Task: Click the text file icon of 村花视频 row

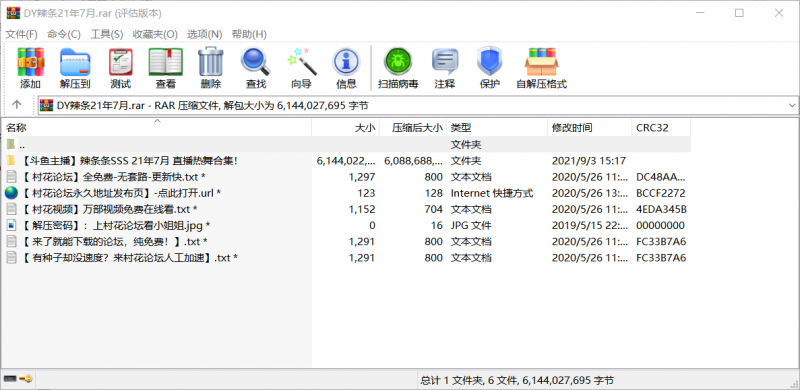Action: (11, 209)
